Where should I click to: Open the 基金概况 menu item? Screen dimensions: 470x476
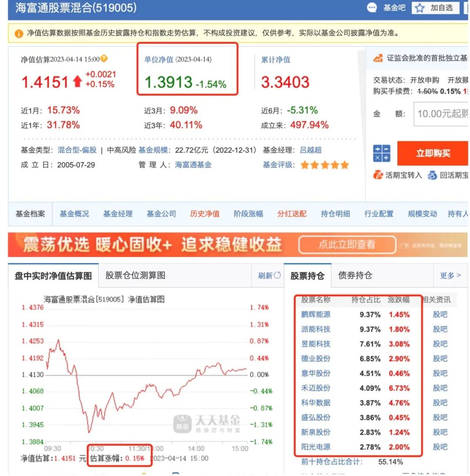click(x=74, y=214)
